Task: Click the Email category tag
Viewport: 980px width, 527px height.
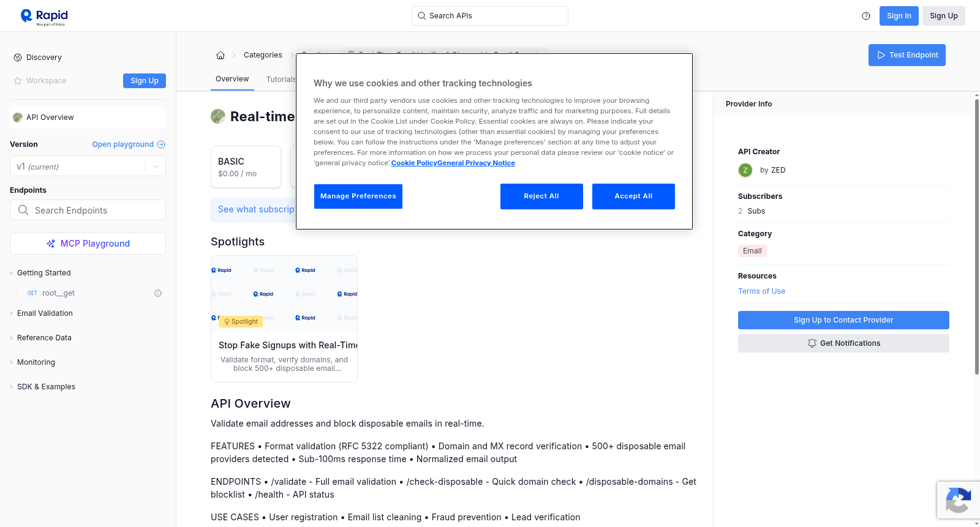Action: coord(752,251)
